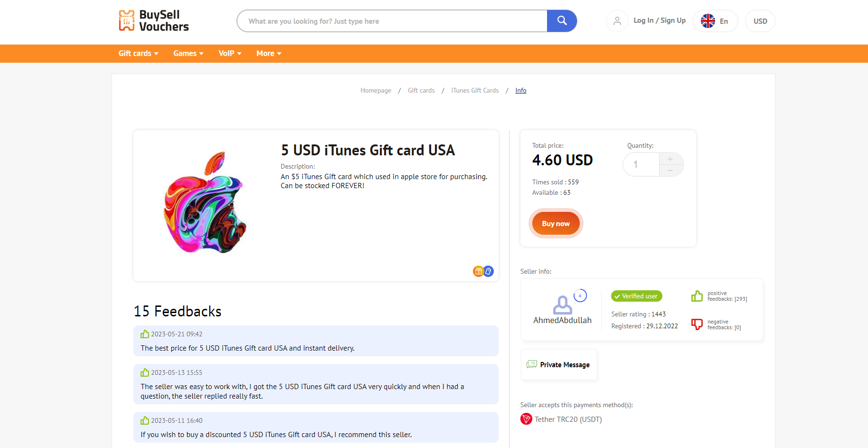Click the thumbs-down negative feedbacks icon

click(x=697, y=324)
